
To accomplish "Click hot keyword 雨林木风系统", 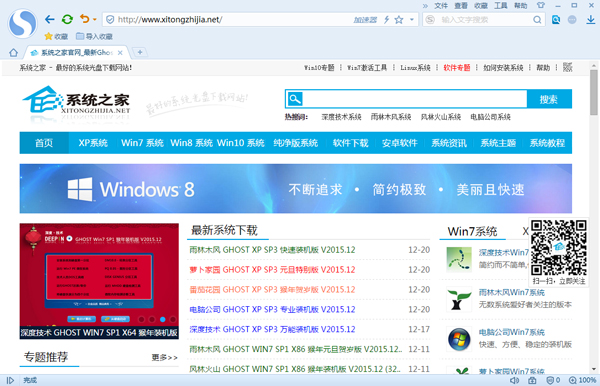I will pos(391,117).
